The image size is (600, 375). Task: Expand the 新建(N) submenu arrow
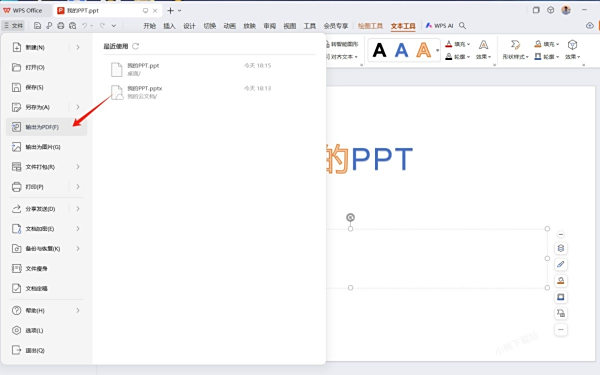tap(78, 47)
